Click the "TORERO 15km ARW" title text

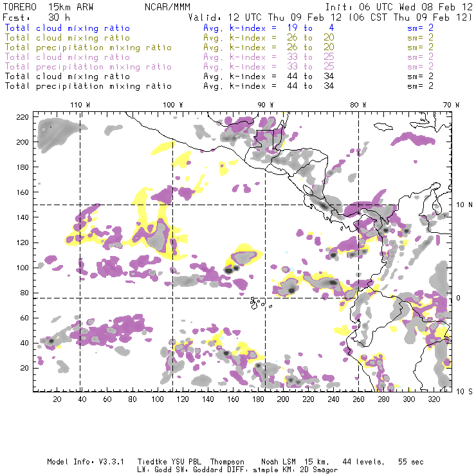[48, 7]
